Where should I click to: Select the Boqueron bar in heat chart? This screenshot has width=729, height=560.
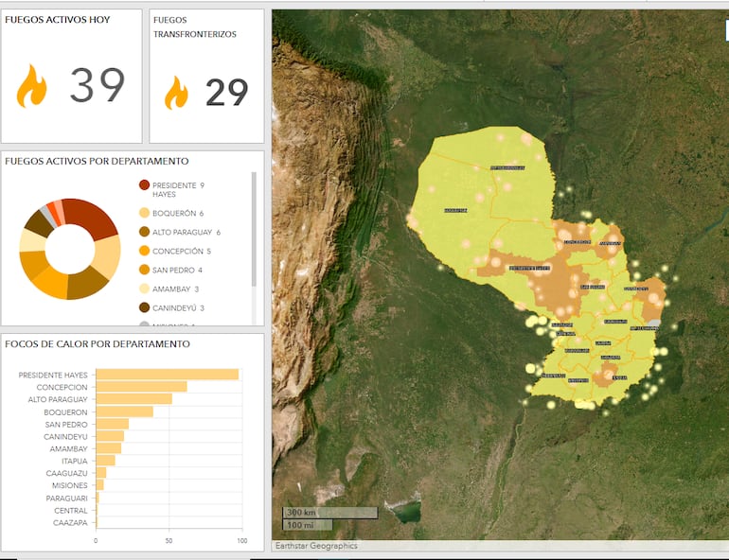click(x=124, y=411)
